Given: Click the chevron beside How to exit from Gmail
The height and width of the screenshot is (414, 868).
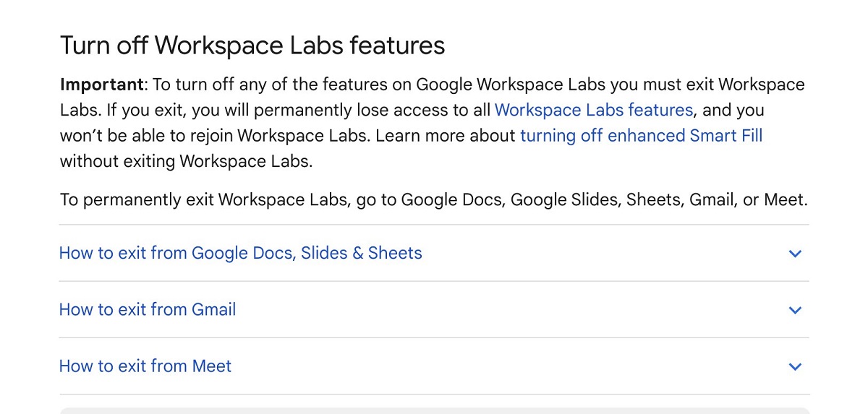Looking at the screenshot, I should point(795,310).
